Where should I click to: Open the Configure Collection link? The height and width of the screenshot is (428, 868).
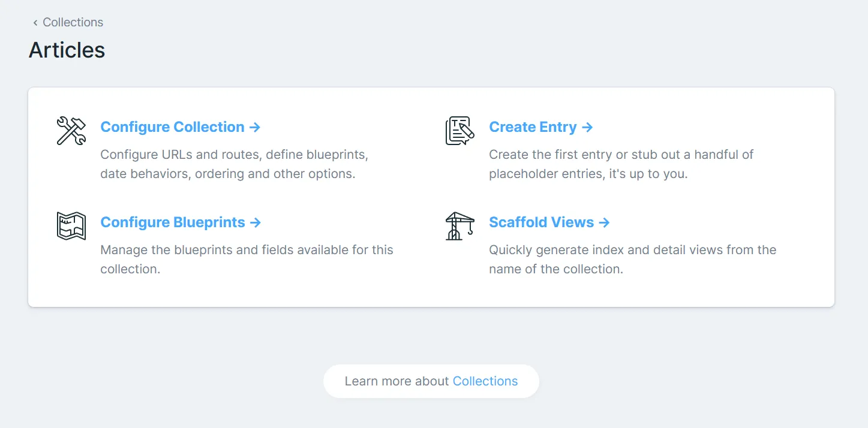click(x=172, y=127)
